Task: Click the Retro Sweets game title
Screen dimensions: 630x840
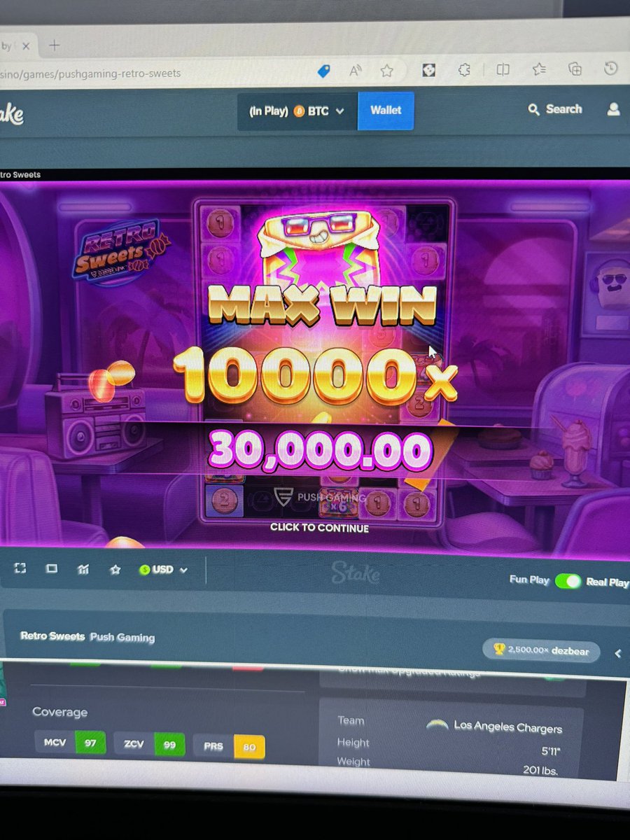Action: 52,636
